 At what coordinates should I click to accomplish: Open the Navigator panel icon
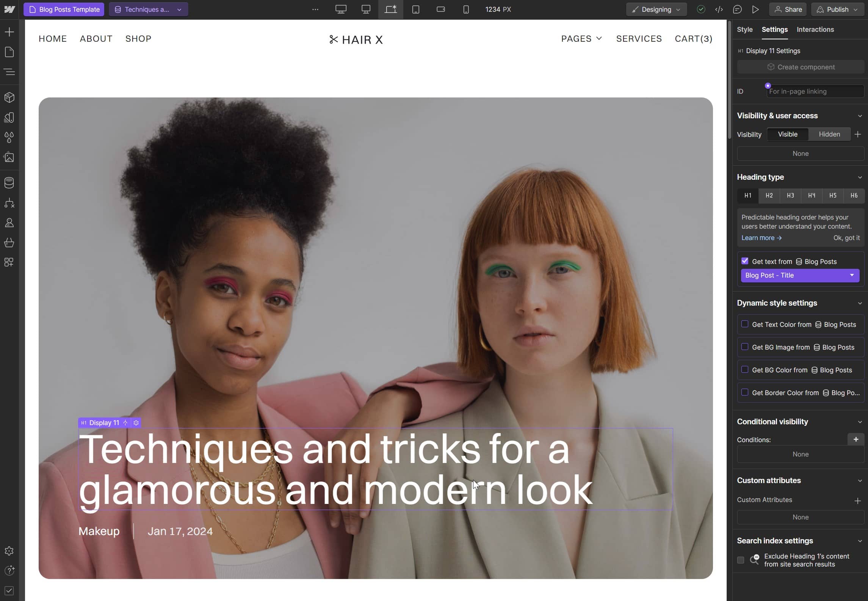(x=9, y=72)
